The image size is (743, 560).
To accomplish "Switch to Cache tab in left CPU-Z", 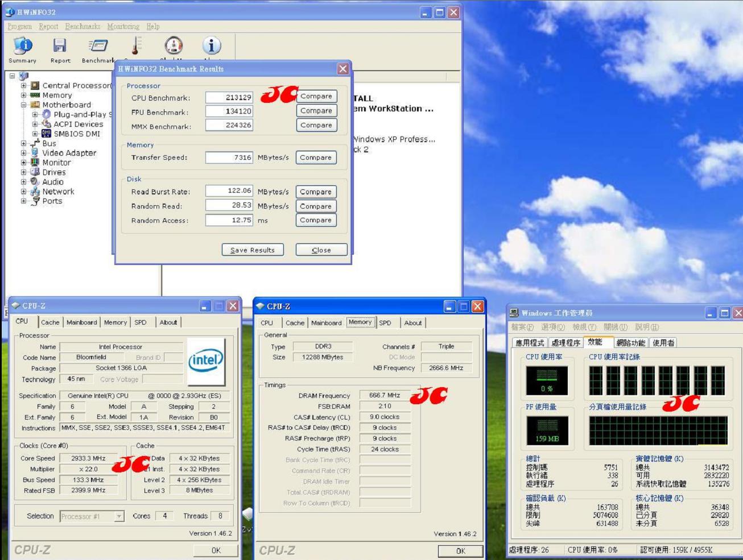I will tap(50, 322).
